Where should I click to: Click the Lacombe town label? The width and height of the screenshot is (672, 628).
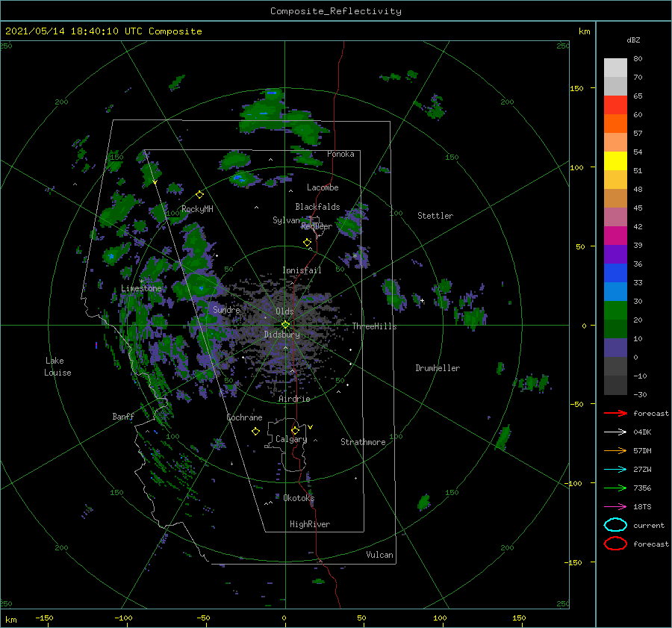(x=323, y=187)
